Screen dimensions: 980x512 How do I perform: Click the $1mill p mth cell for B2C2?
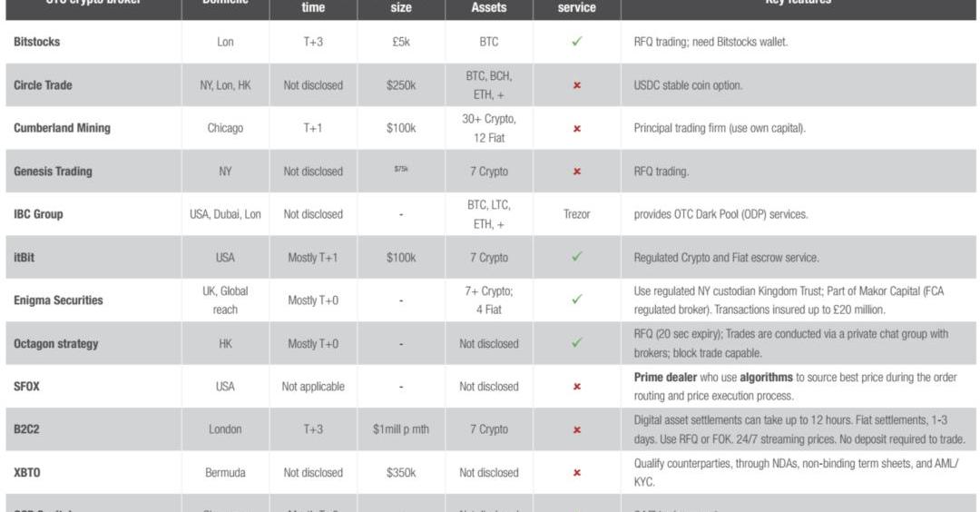[401, 429]
